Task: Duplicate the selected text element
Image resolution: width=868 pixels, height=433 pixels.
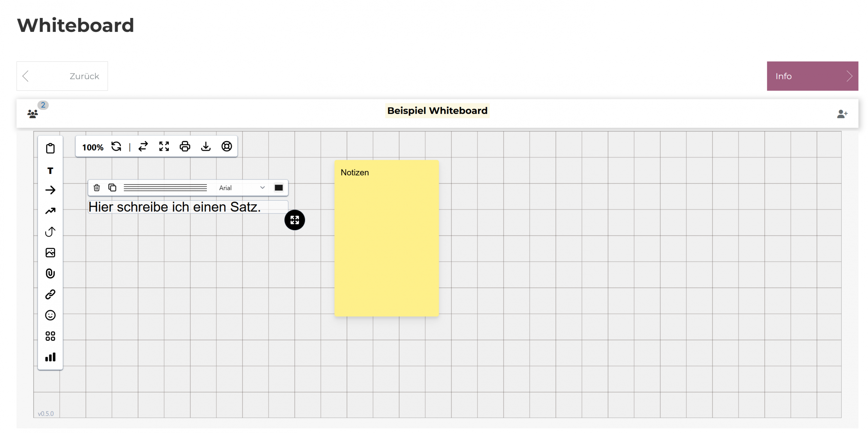Action: point(112,187)
